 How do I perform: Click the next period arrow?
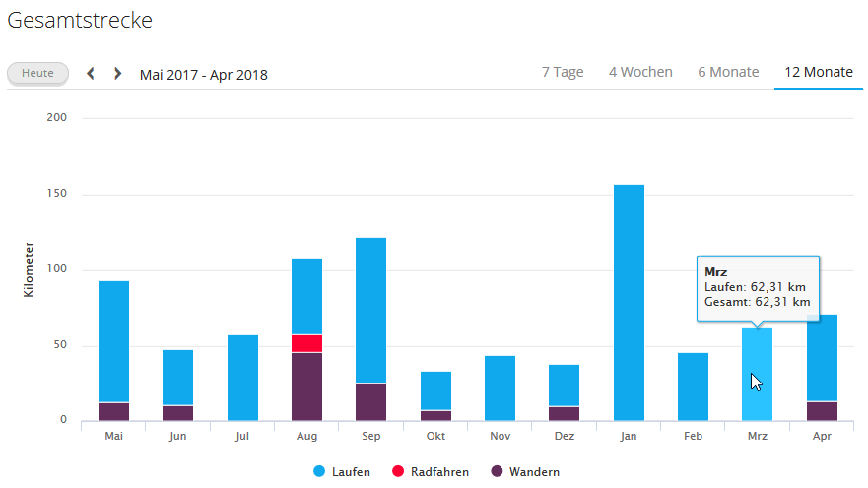[118, 74]
